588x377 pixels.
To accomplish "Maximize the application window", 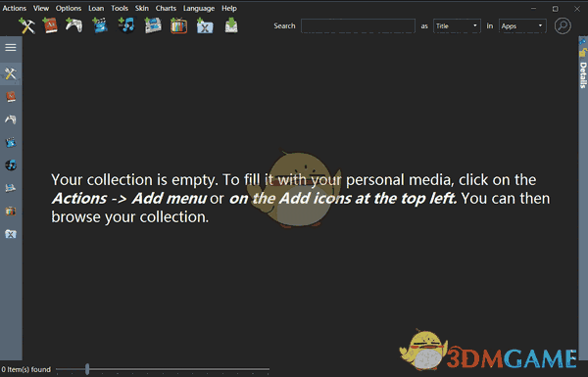I will [x=555, y=8].
